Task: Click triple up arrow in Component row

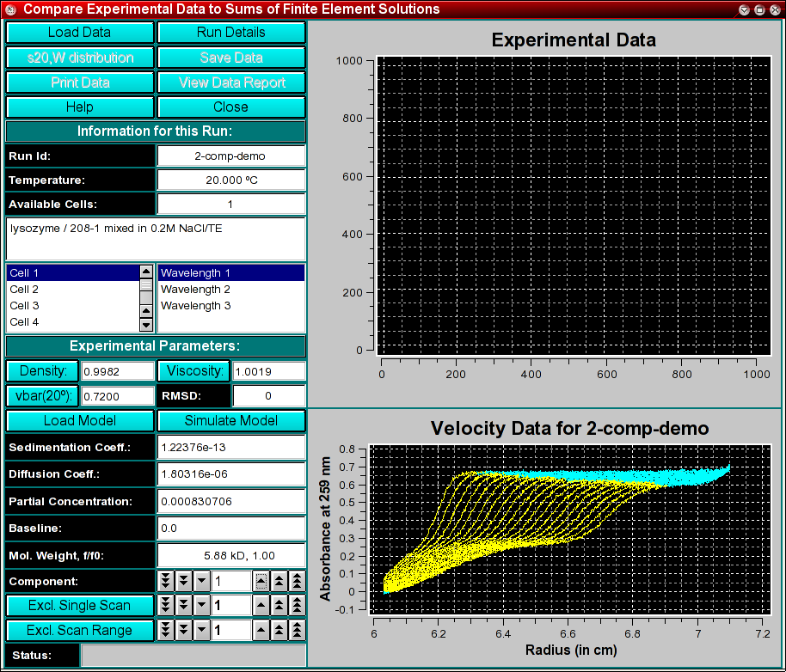Action: [297, 581]
